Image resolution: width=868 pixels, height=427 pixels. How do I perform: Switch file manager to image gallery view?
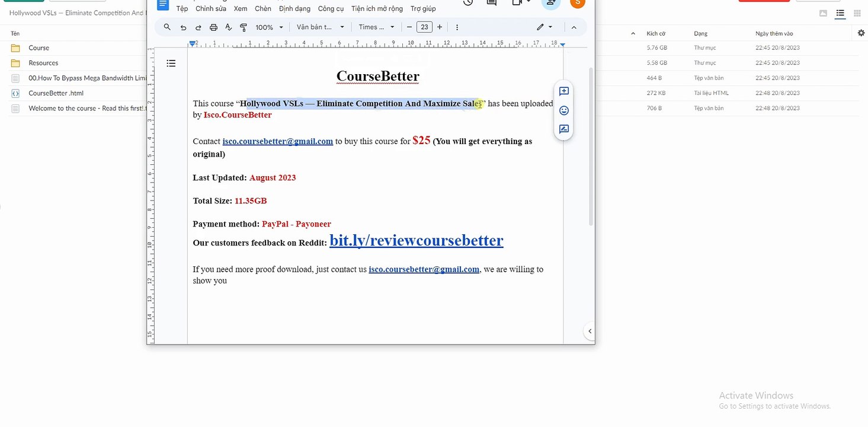click(823, 14)
